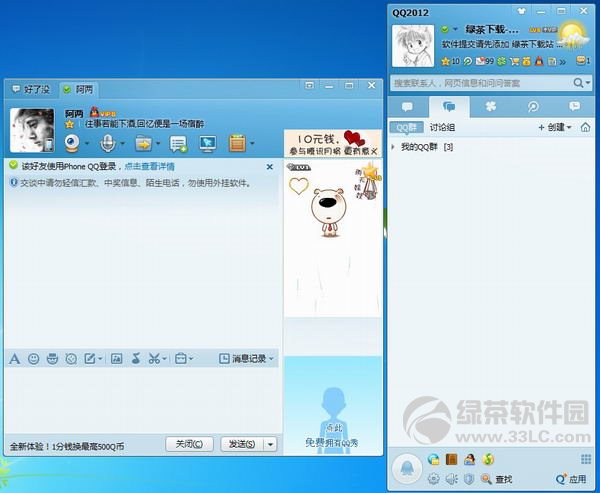Expand the apps box options arrow

tap(252, 144)
